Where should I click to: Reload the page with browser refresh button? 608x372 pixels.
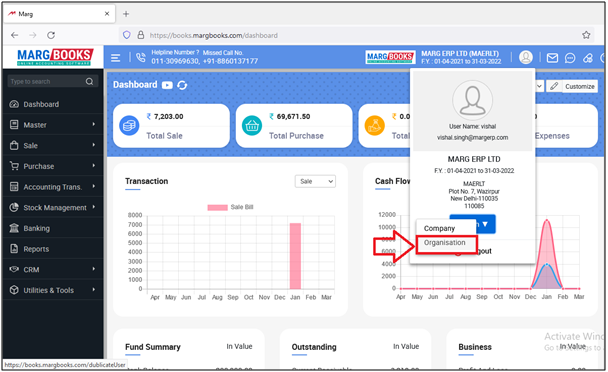tap(51, 35)
